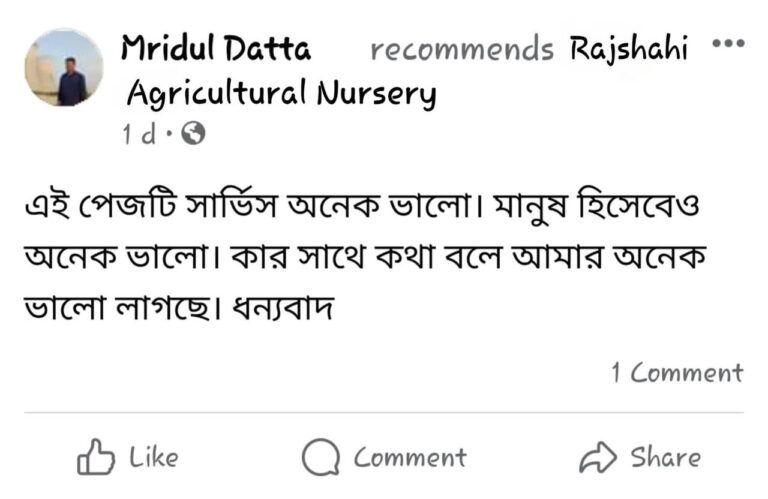The height and width of the screenshot is (499, 768).
Task: Click the globe public-audience icon
Action: pos(193,134)
